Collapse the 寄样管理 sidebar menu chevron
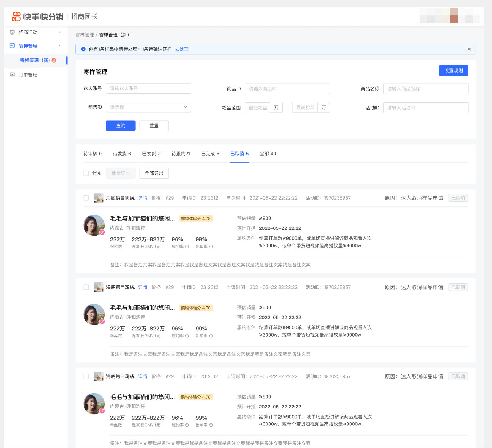Viewport: 492px width, 448px height. tap(59, 46)
